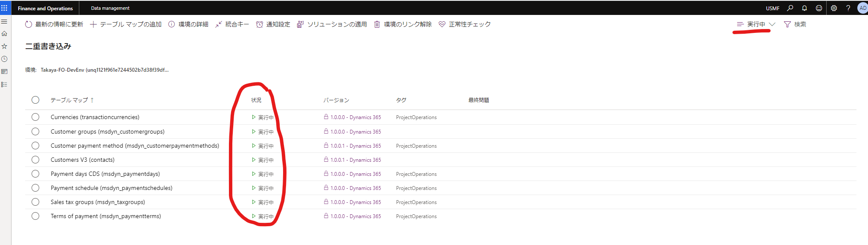The image size is (868, 245).
Task: Open Customers V3 (contacts) table map
Action: coord(83,160)
